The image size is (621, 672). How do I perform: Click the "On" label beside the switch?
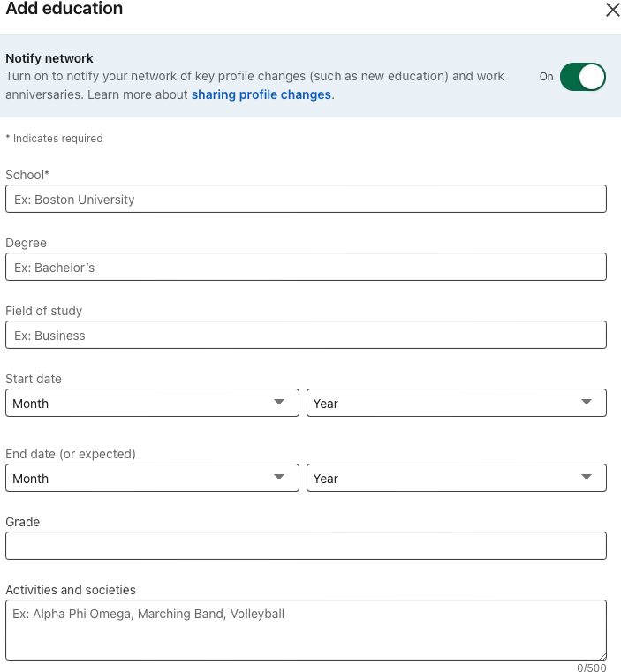click(547, 77)
